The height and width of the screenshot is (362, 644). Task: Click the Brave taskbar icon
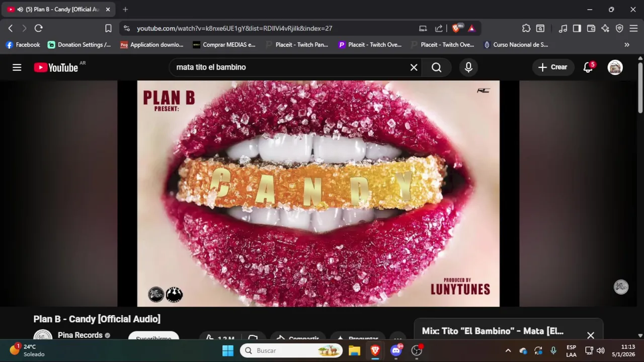[375, 350]
